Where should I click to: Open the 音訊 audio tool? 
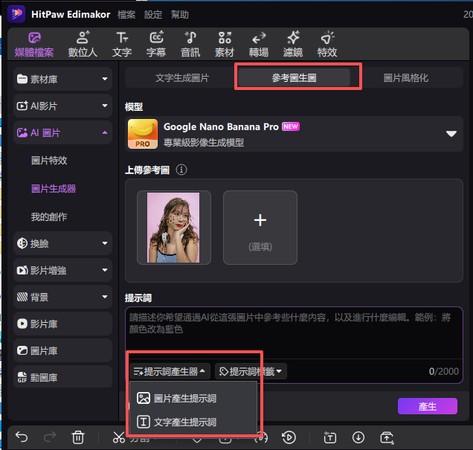190,45
